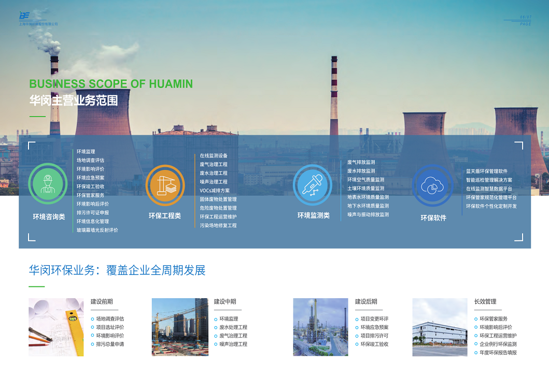Click the 建设中期 stage heading
The width and height of the screenshot is (549, 392).
point(225,302)
